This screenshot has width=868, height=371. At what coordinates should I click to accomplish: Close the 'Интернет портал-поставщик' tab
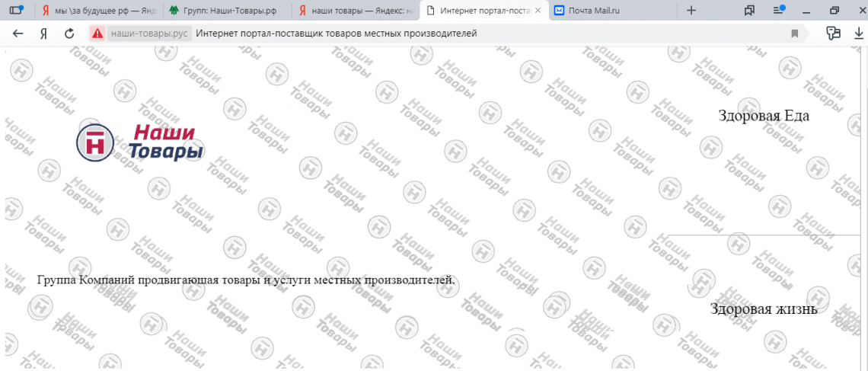tap(538, 10)
